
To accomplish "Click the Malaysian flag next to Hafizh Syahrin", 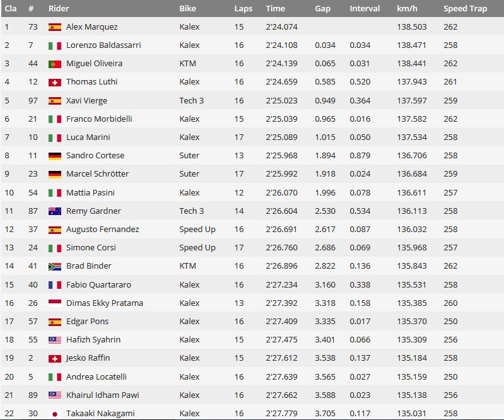I will (55, 341).
